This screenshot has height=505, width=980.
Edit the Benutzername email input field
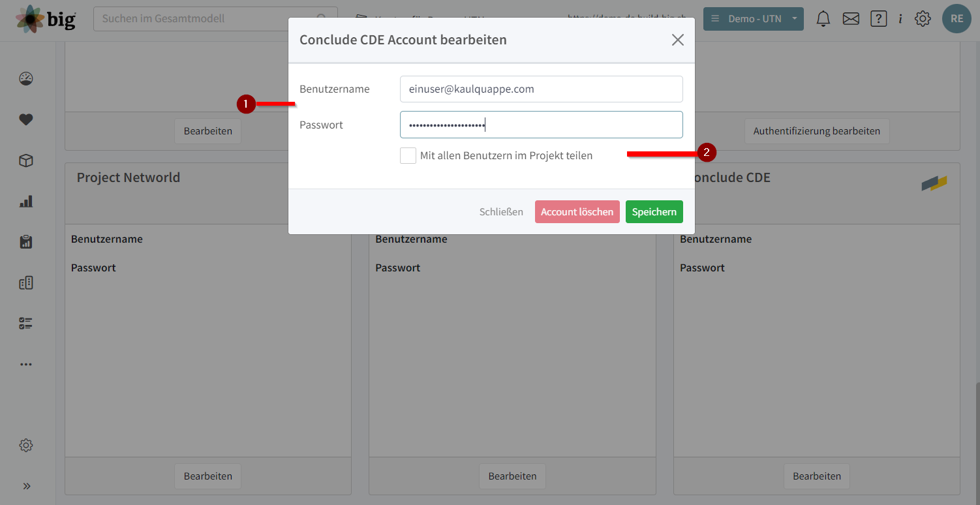coord(541,89)
